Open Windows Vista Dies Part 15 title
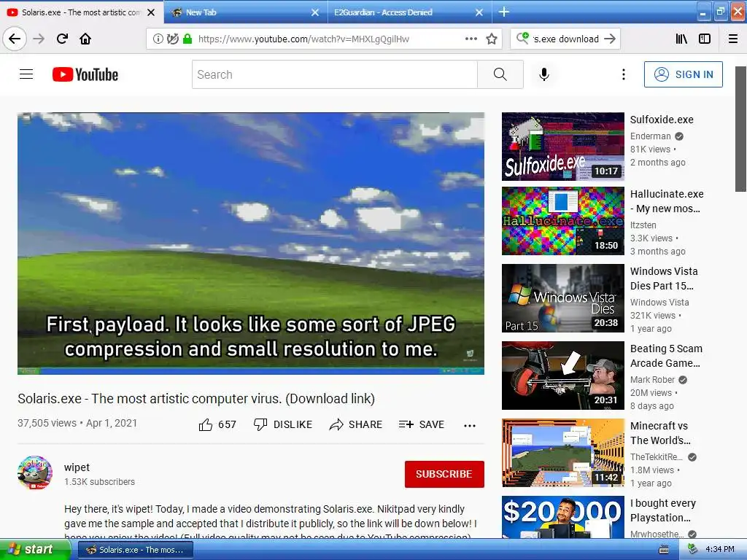The width and height of the screenshot is (747, 560). pos(664,279)
